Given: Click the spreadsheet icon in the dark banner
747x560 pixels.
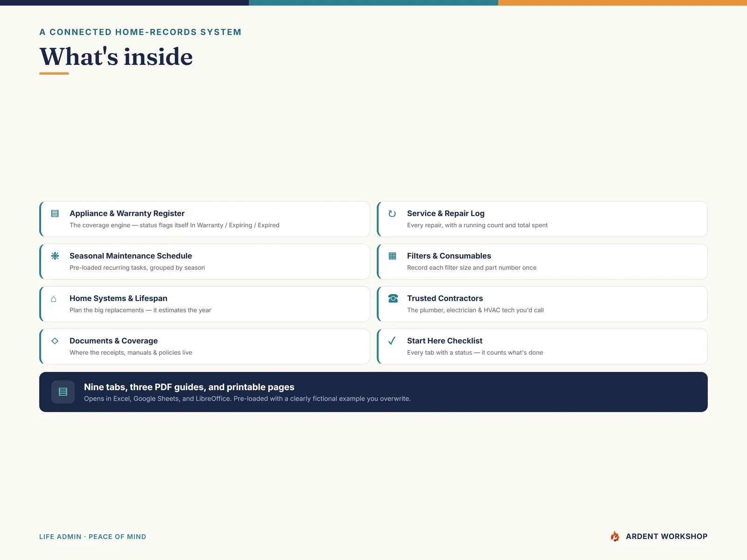Looking at the screenshot, I should coord(63,392).
